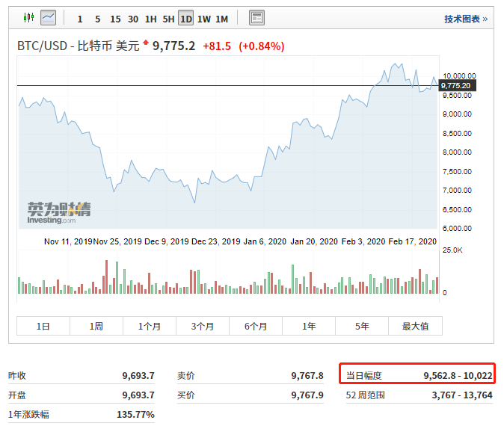Image resolution: width=504 pixels, height=426 pixels.
Task: Show the 1日 time range
Action: pyautogui.click(x=43, y=326)
